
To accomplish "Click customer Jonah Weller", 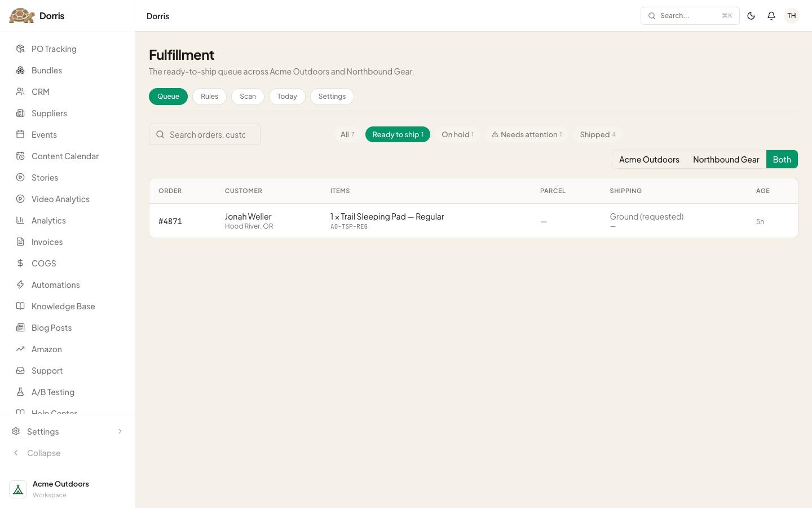I will pyautogui.click(x=248, y=217).
